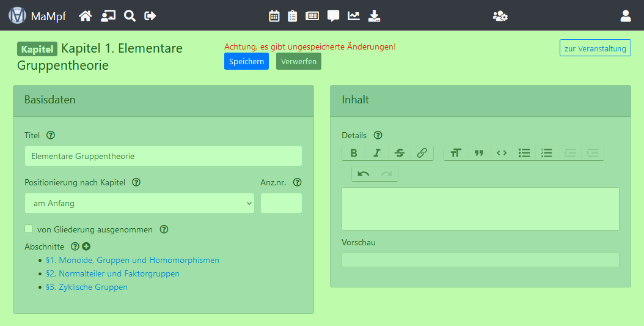This screenshot has height=326, width=644.
Task: Open section '§1. Monoide, Gruppen und Homomorphismen'
Action: tap(133, 260)
